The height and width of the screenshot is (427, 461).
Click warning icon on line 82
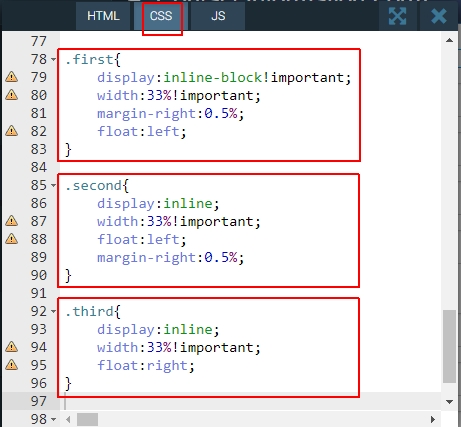click(x=12, y=131)
